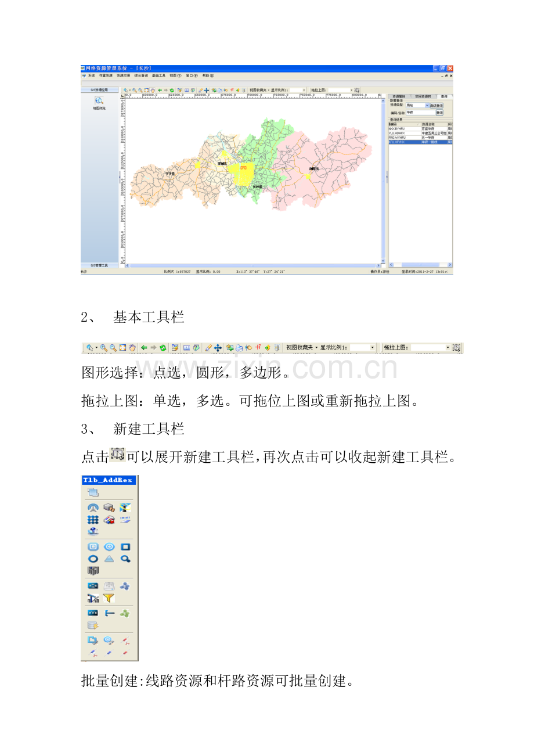534x756 pixels.
Task: Select the result row 五一华府
Action: [x=420, y=138]
